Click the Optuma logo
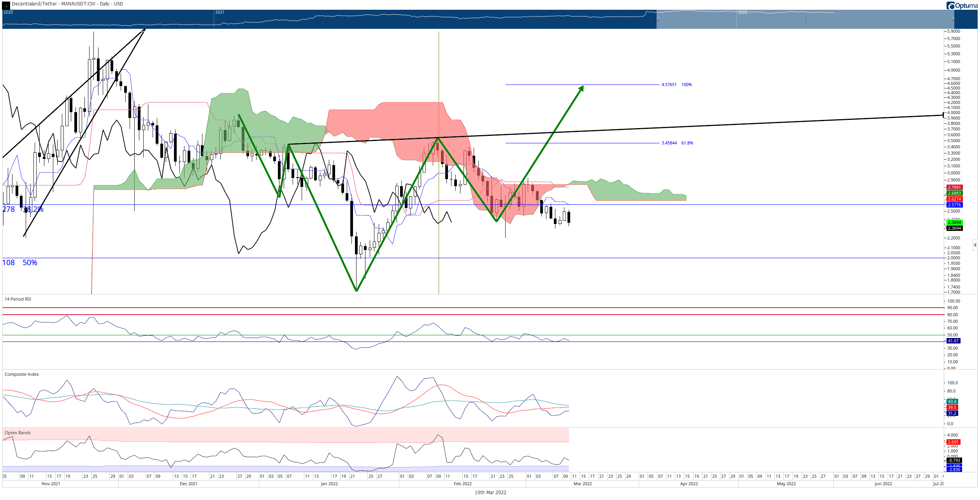The width and height of the screenshot is (980, 500). click(962, 5)
